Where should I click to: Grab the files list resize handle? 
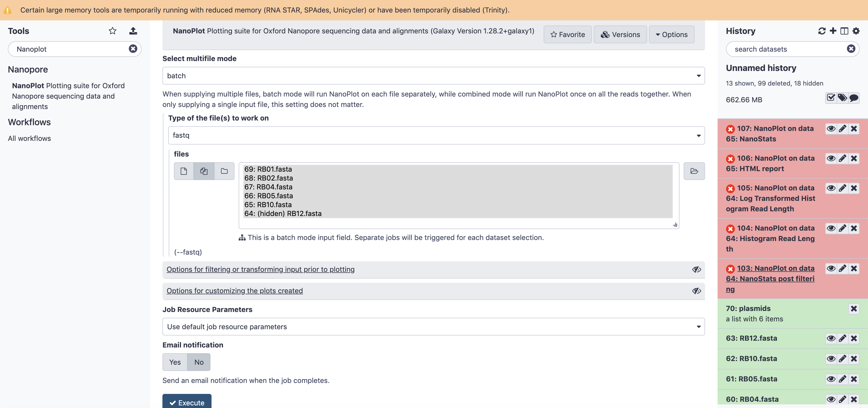[x=675, y=225]
